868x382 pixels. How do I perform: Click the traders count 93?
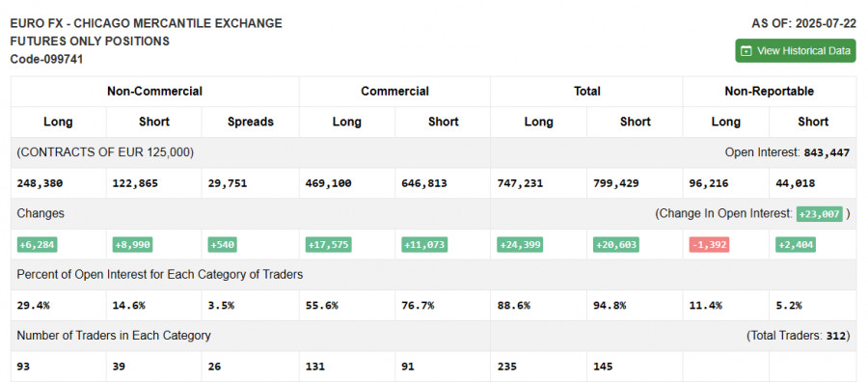tap(23, 367)
